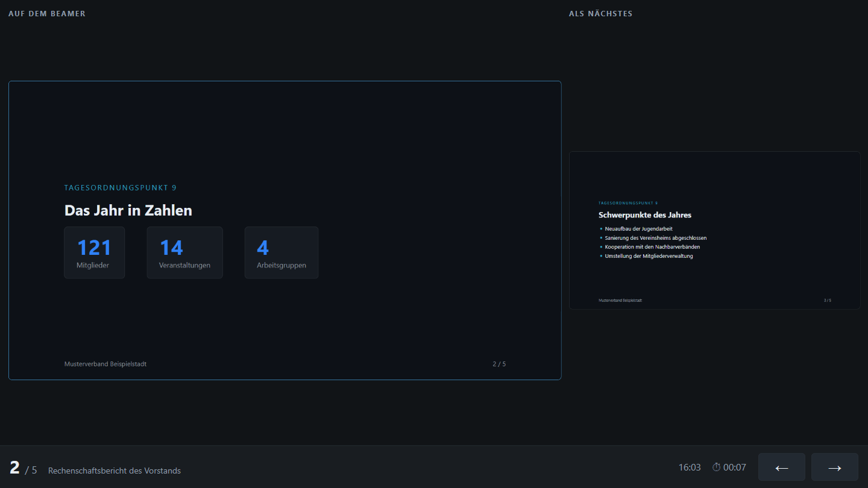Open the 'Schwerpunkte des Jahres' next-slide thumbnail

[714, 230]
